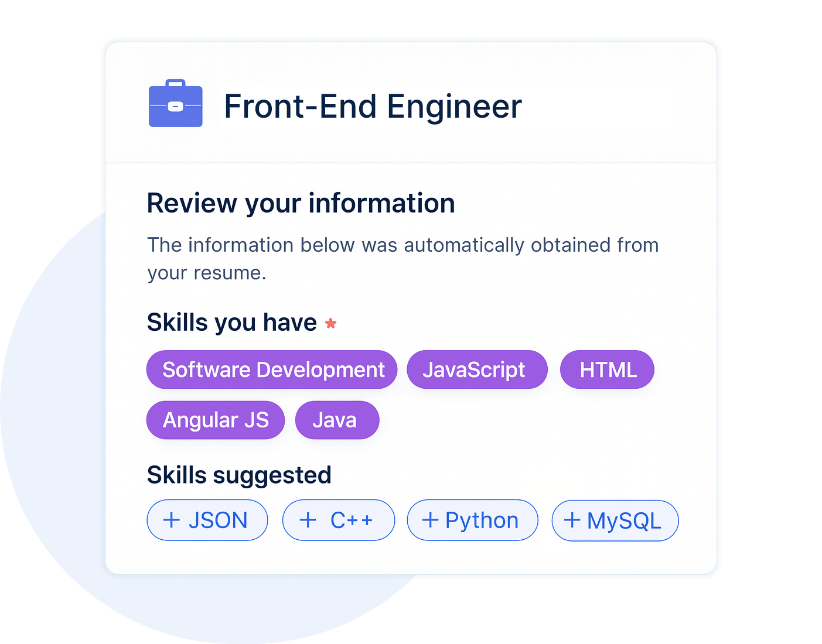Toggle the HTML skill chip
822x644 pixels.
click(x=607, y=369)
